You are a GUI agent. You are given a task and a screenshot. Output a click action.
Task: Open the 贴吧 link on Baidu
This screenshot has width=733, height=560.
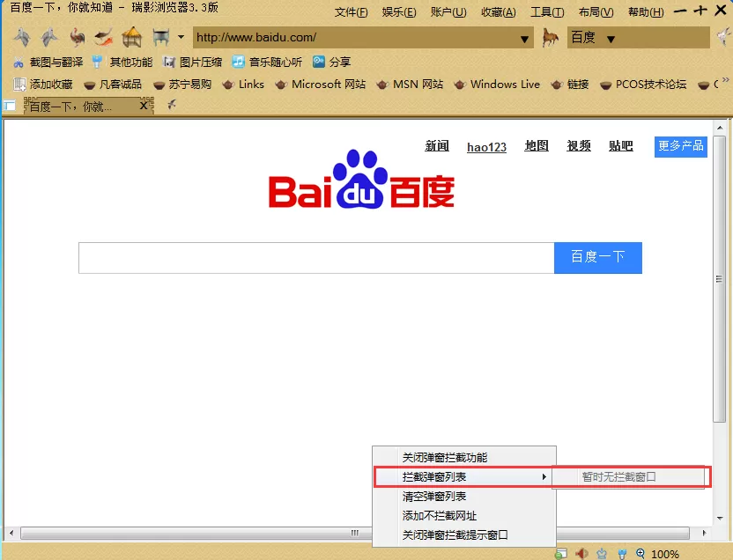[621, 146]
